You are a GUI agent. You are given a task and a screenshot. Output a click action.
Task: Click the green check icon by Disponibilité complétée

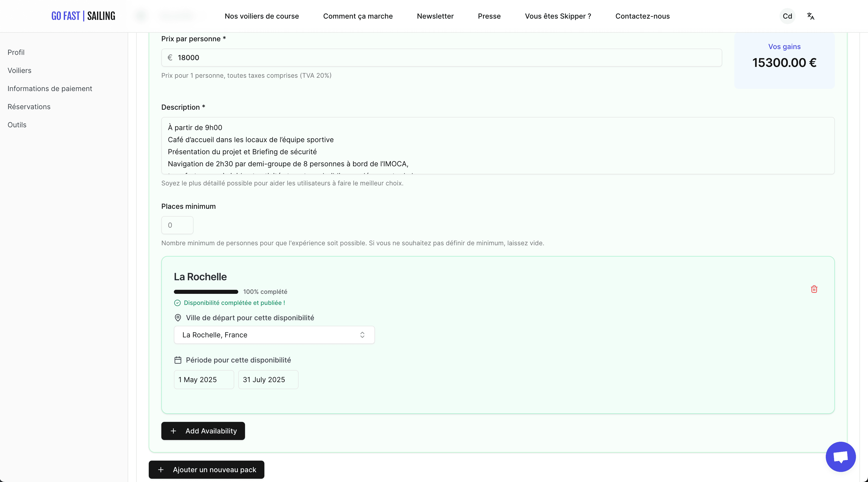[177, 303]
